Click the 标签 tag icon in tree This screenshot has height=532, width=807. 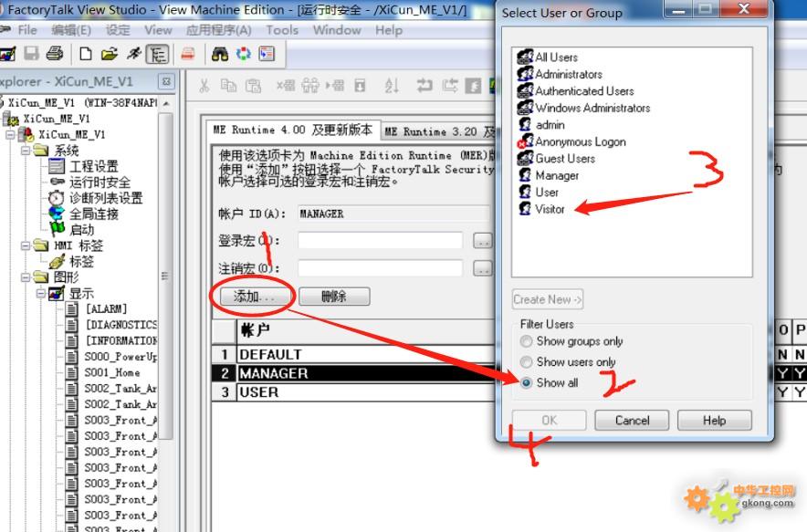[57, 261]
